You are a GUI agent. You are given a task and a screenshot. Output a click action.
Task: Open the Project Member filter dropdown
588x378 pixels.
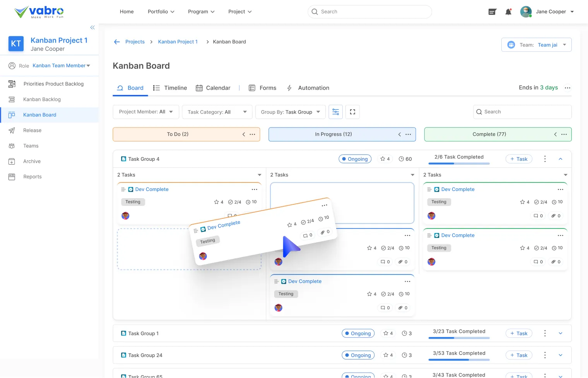pos(146,112)
